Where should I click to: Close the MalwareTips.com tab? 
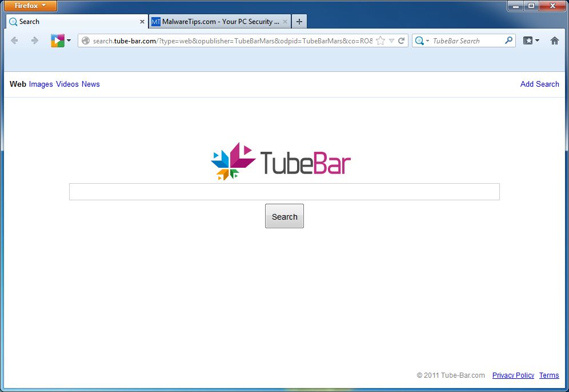(285, 22)
